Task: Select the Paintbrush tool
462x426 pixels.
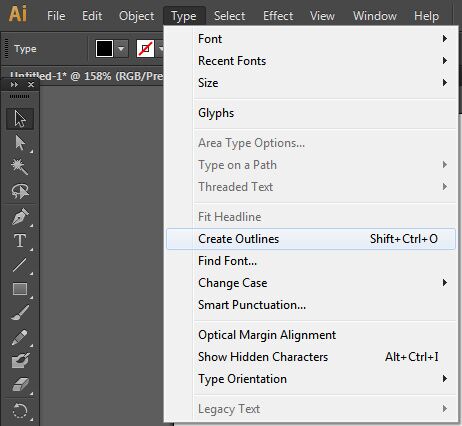Action: coord(20,313)
